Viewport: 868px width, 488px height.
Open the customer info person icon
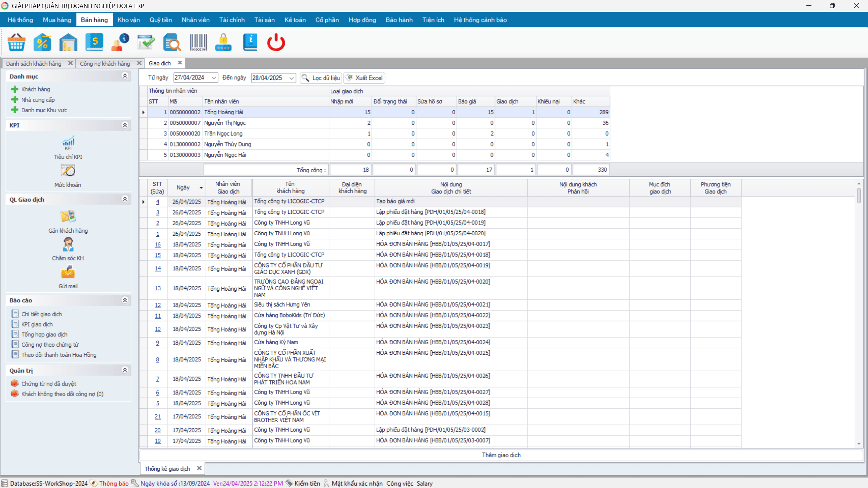120,42
